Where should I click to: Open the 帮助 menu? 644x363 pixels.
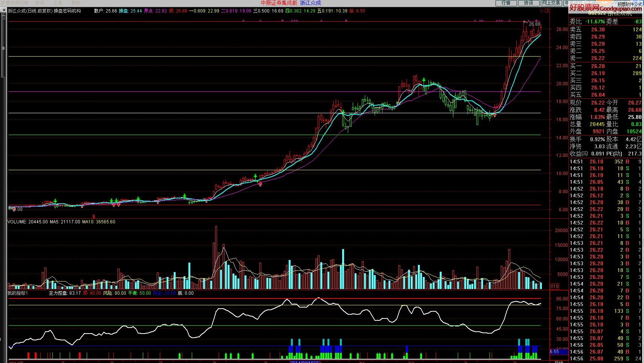coord(76,3)
